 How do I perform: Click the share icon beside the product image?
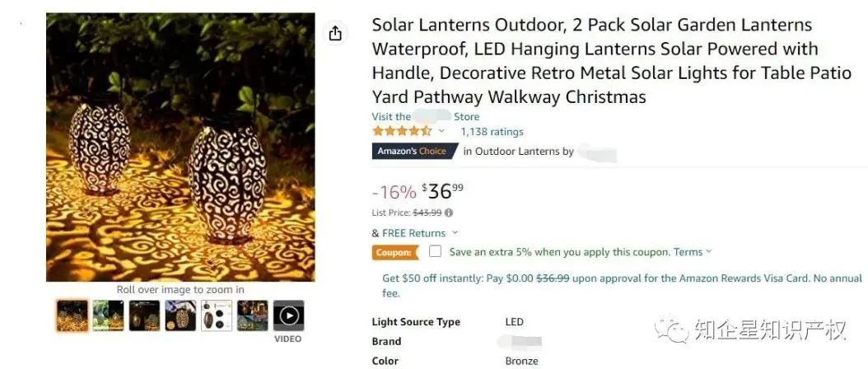click(x=335, y=34)
